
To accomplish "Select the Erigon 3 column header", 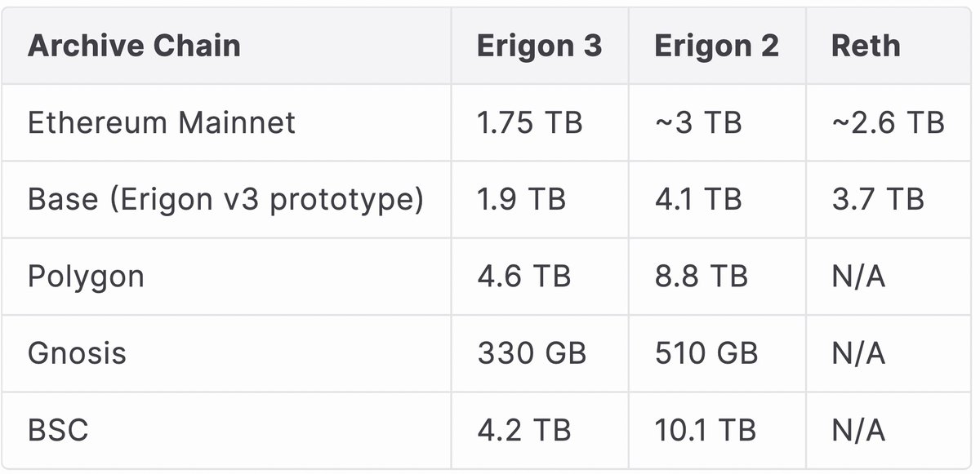I will 539,46.
